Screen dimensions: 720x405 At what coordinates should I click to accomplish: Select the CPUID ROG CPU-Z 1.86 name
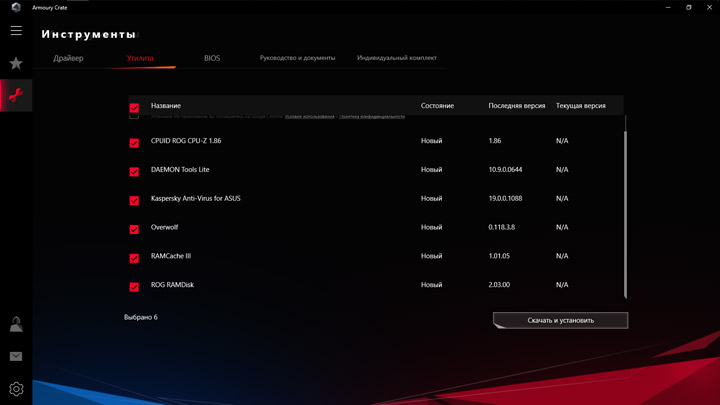[x=186, y=141]
